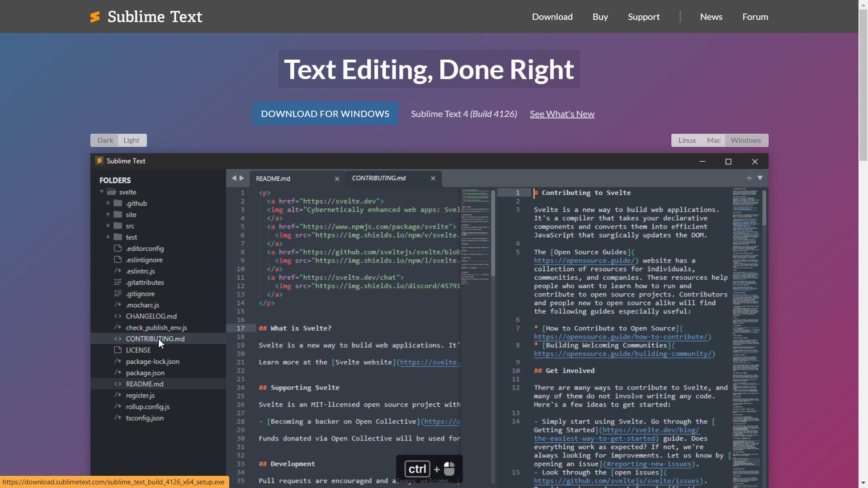Viewport: 868px width, 488px height.
Task: Open the Support menu item
Action: [x=643, y=17]
